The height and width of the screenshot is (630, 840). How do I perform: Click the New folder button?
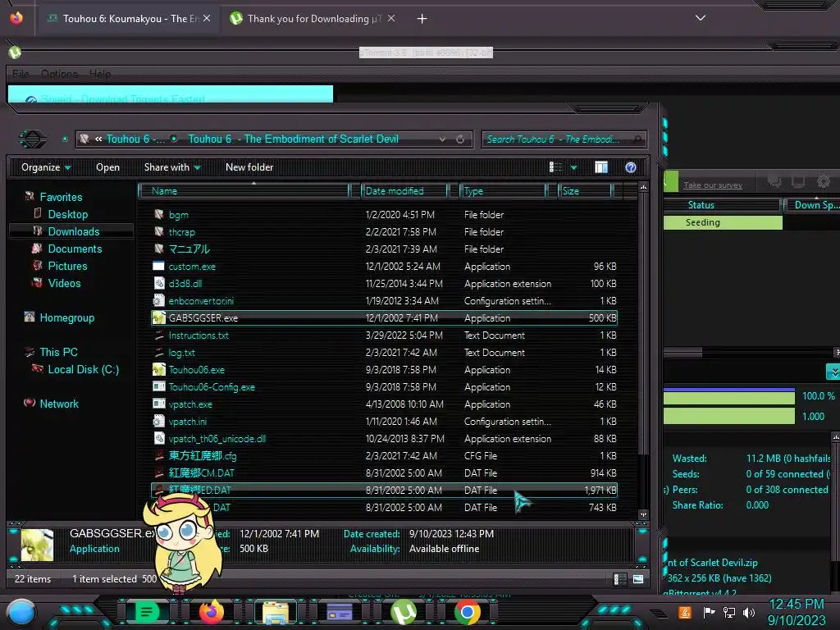249,167
